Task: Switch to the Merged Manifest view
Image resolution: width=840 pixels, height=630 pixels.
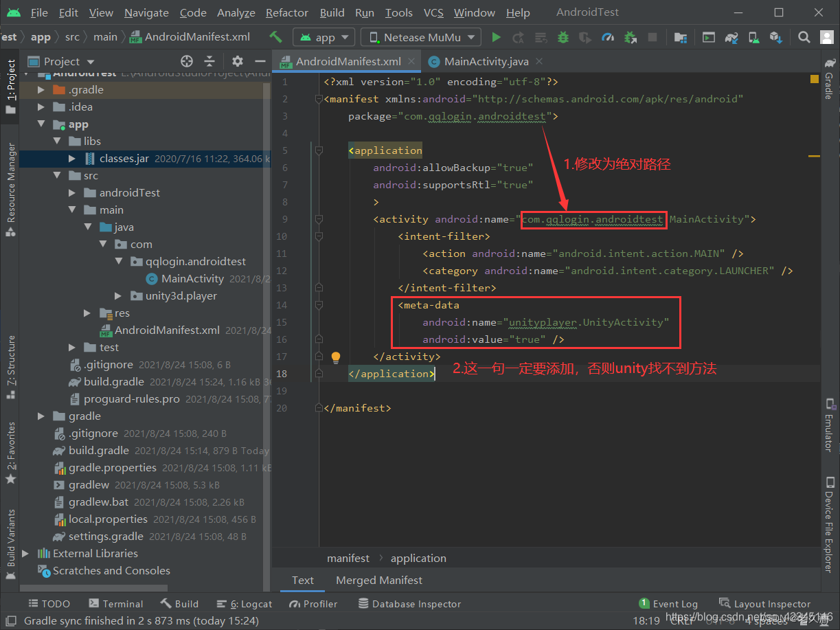Action: pos(378,580)
